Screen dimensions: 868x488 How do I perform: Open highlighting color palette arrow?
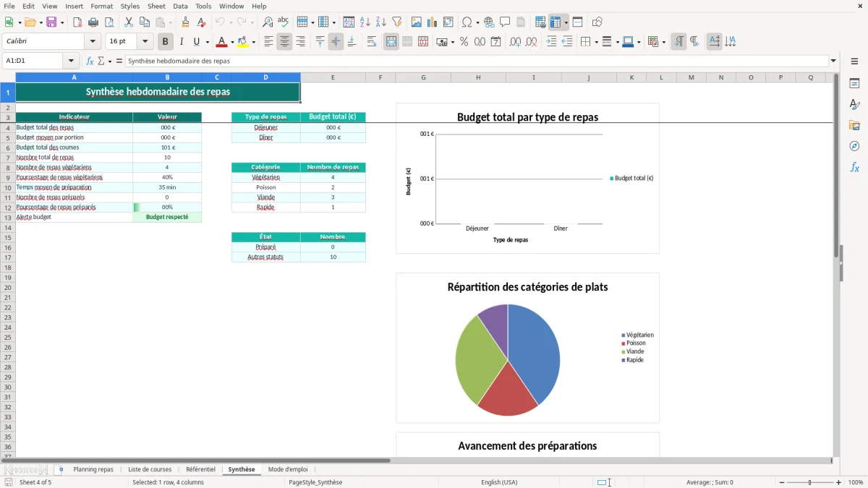click(x=254, y=42)
